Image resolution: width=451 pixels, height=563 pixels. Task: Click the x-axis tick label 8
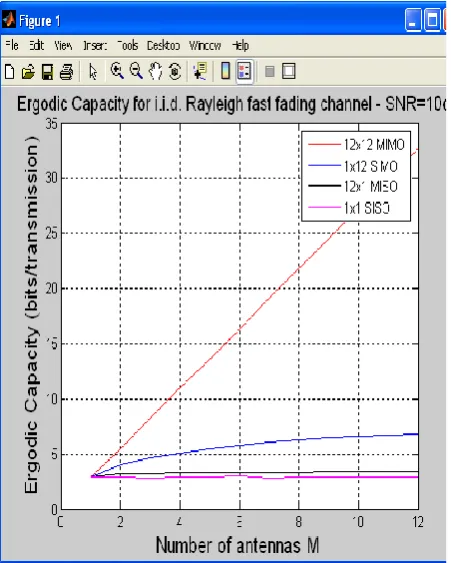(299, 522)
